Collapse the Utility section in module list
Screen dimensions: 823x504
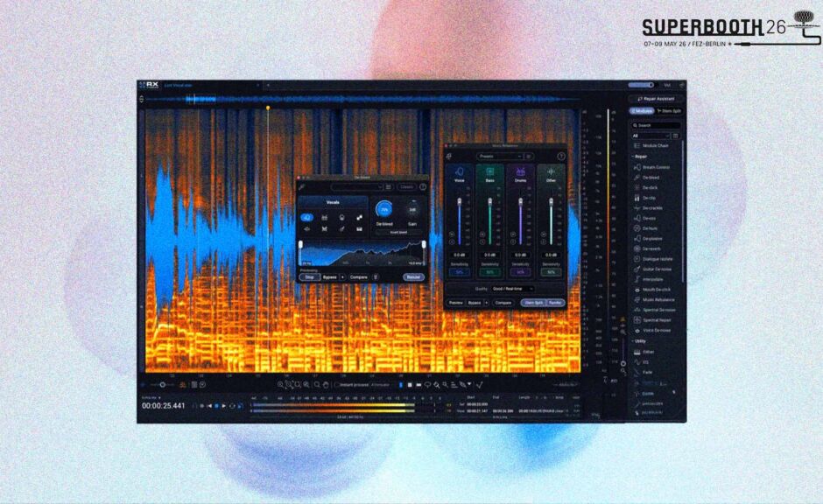click(639, 341)
